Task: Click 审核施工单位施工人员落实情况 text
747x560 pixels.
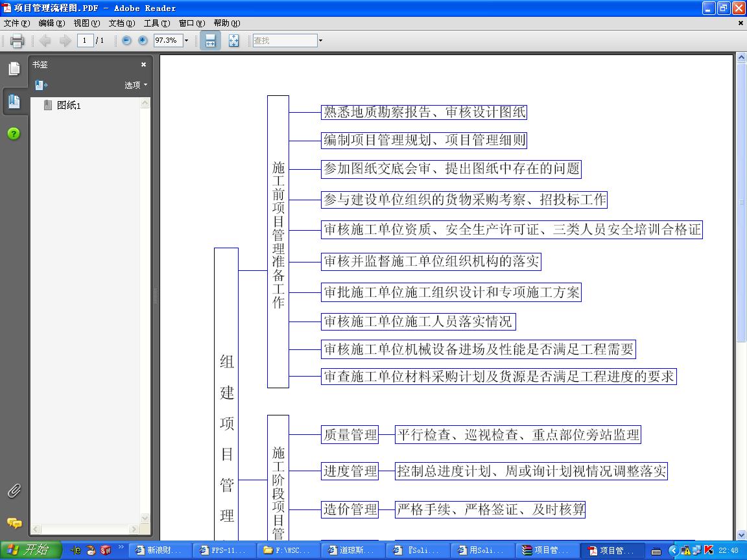Action: coord(418,321)
